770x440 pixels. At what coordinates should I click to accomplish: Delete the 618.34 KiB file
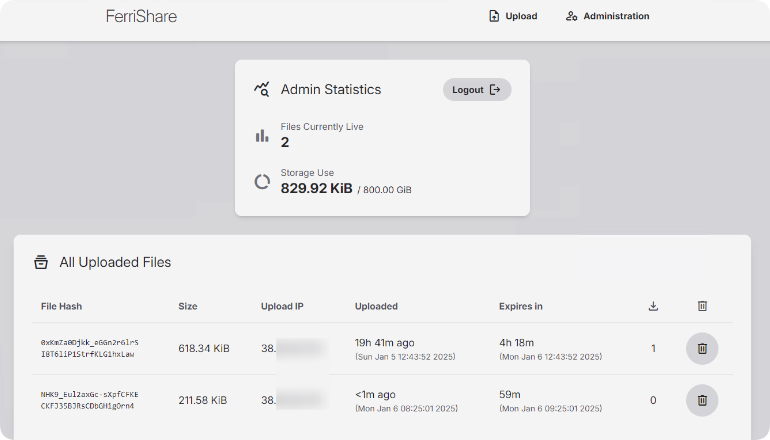702,349
